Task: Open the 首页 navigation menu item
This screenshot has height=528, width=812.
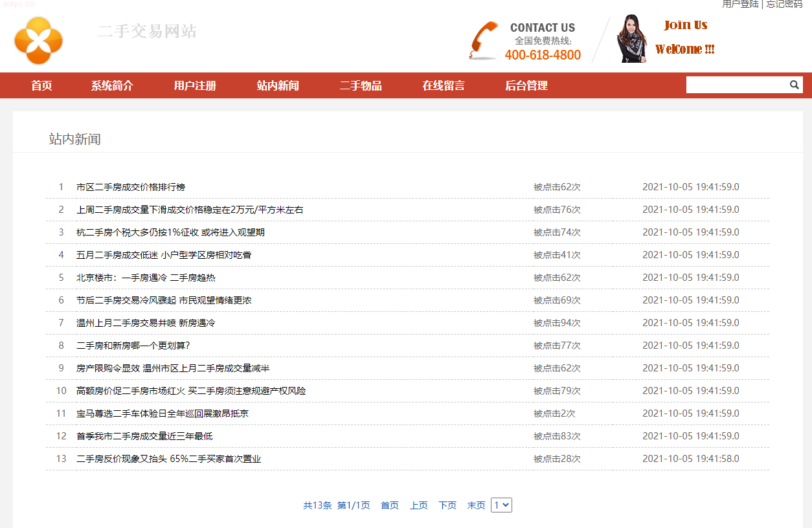Action: click(x=41, y=85)
